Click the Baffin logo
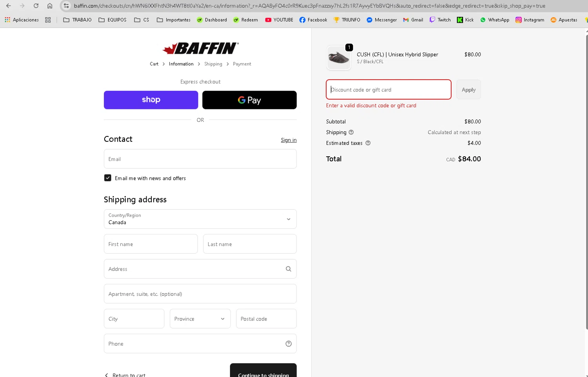The width and height of the screenshot is (588, 377). 200,48
